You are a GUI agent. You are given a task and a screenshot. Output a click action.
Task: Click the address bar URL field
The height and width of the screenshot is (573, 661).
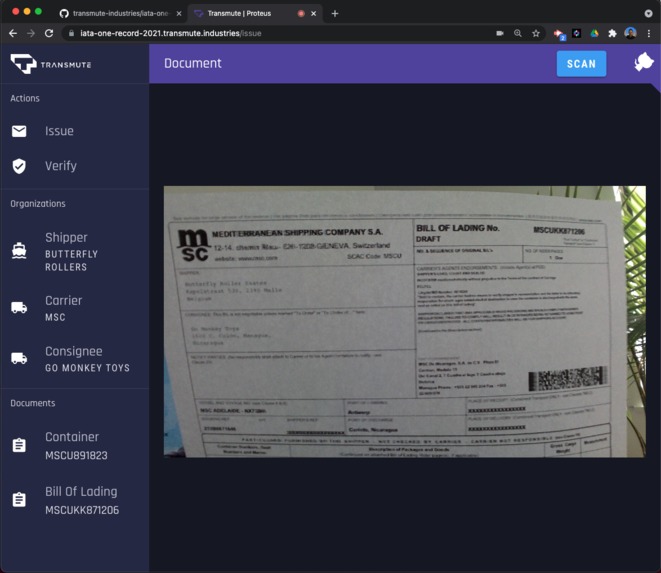278,33
